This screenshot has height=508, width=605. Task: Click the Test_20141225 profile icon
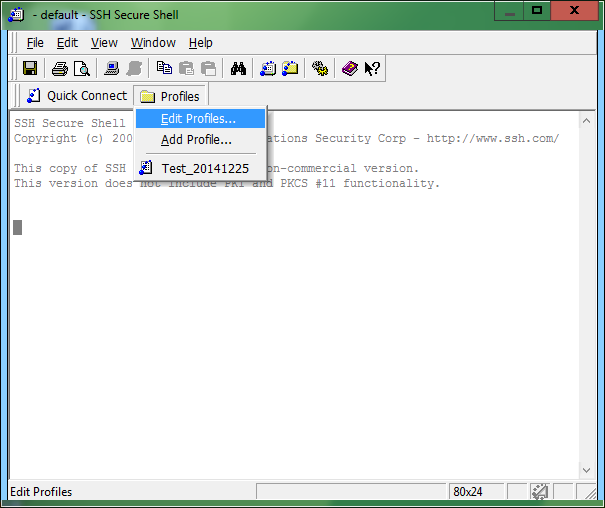(146, 168)
